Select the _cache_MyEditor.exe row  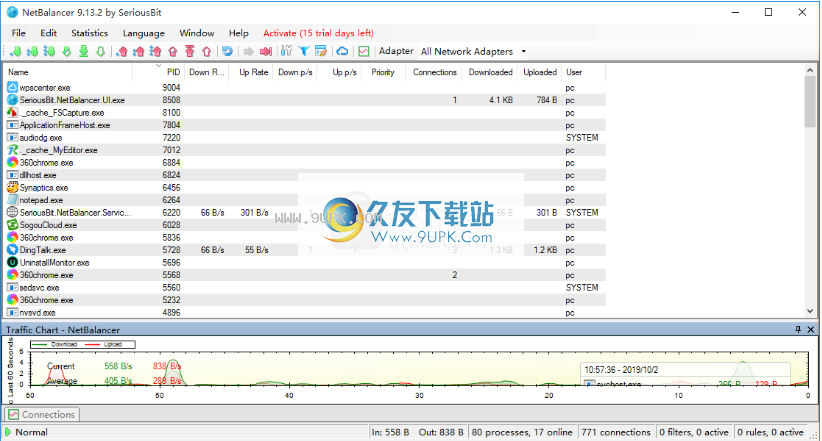click(305, 150)
